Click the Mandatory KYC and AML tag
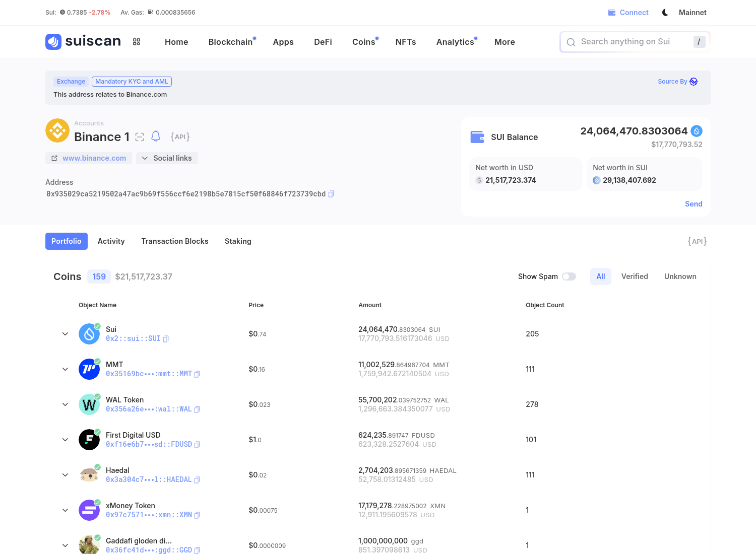 132,82
